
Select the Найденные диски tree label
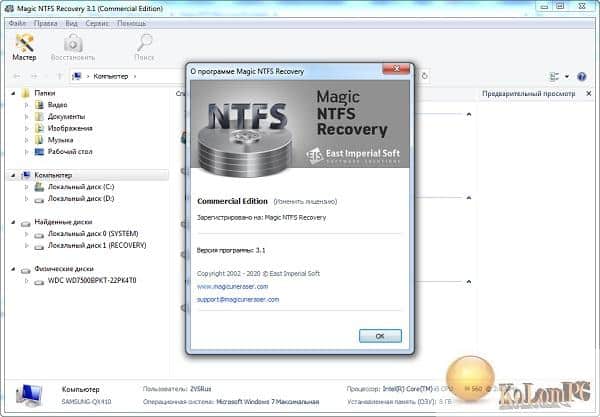(63, 222)
